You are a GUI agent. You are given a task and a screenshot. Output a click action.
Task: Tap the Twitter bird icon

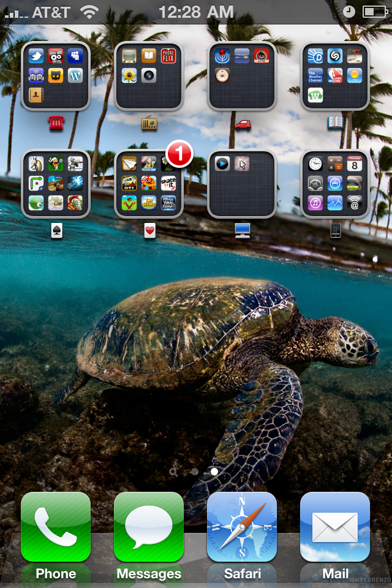(36, 56)
